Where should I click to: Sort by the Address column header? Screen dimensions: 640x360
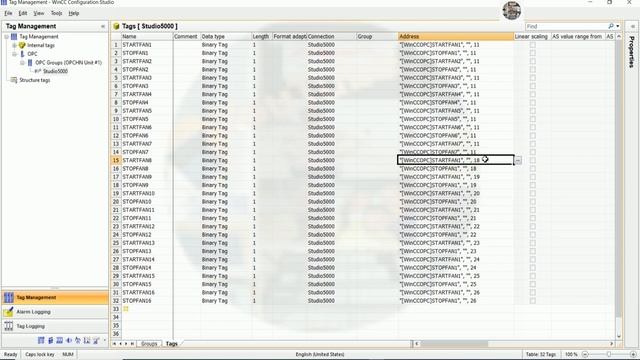456,36
